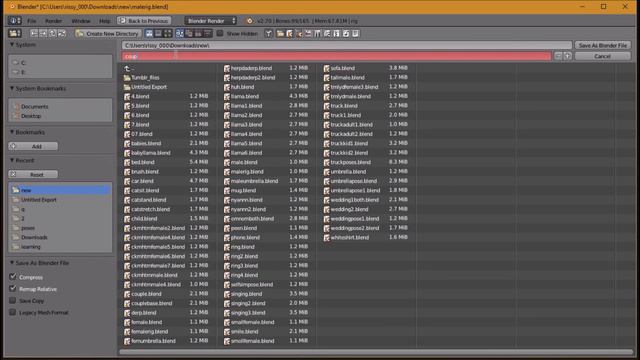Viewport: 640px width, 360px height.
Task: Click Create New Directory button
Action: pyautogui.click(x=108, y=33)
